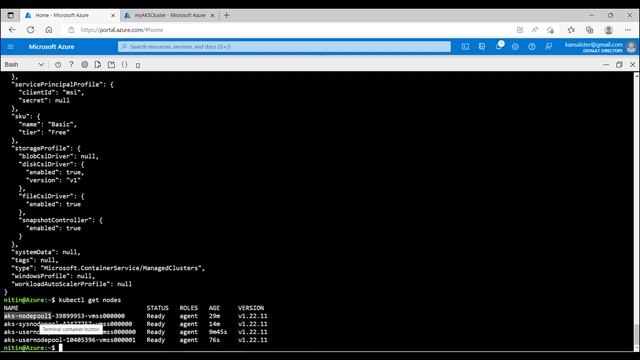Focus the Search resources, services, and docs box

pyautogui.click(x=284, y=47)
